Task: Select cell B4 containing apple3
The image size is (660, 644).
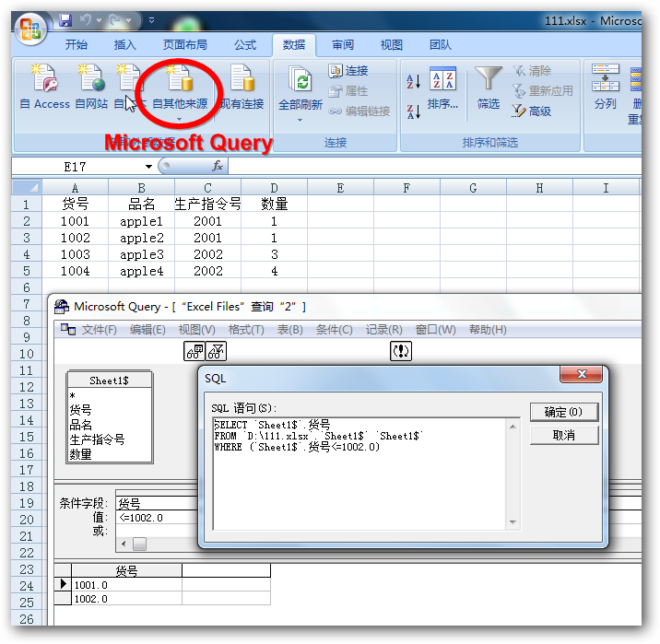Action: point(141,254)
